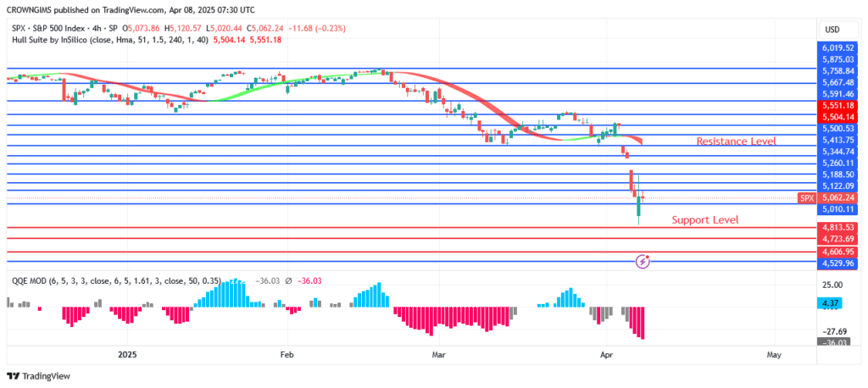Click the Apr label on time axis
868x388 pixels.
coord(607,354)
